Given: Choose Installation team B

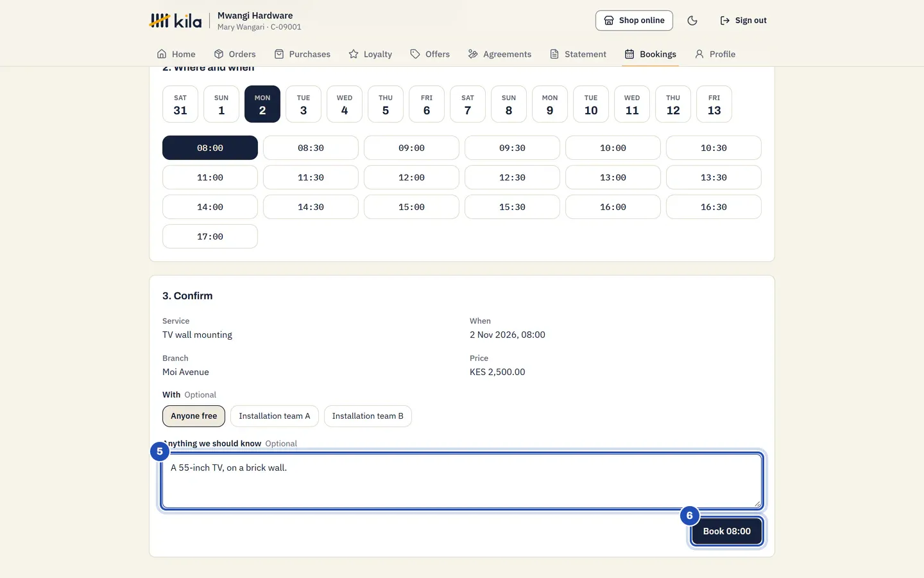Looking at the screenshot, I should 368,416.
